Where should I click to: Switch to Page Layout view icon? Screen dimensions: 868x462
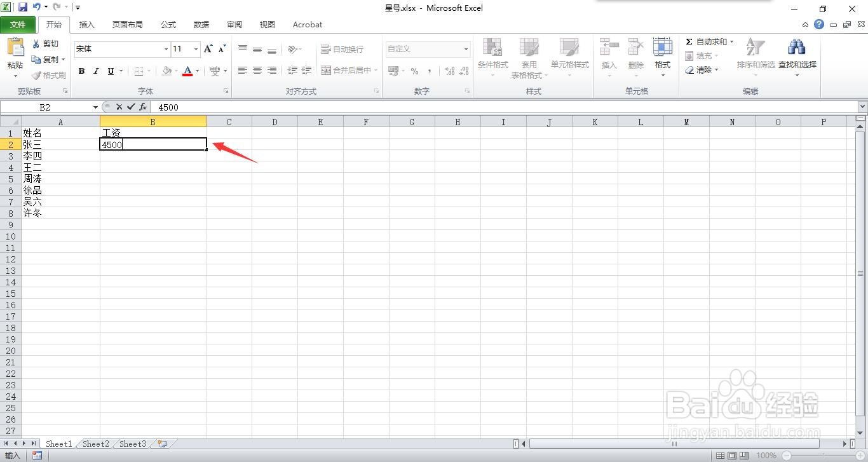[x=731, y=456]
